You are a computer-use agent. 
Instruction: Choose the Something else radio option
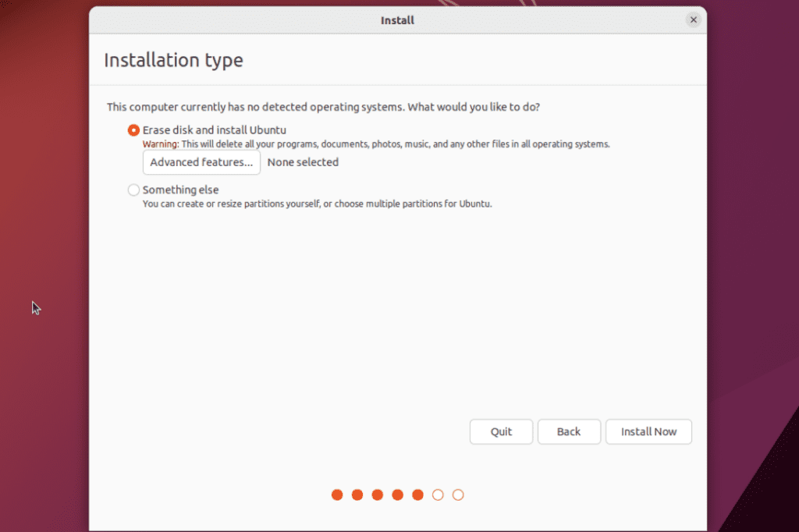(133, 190)
